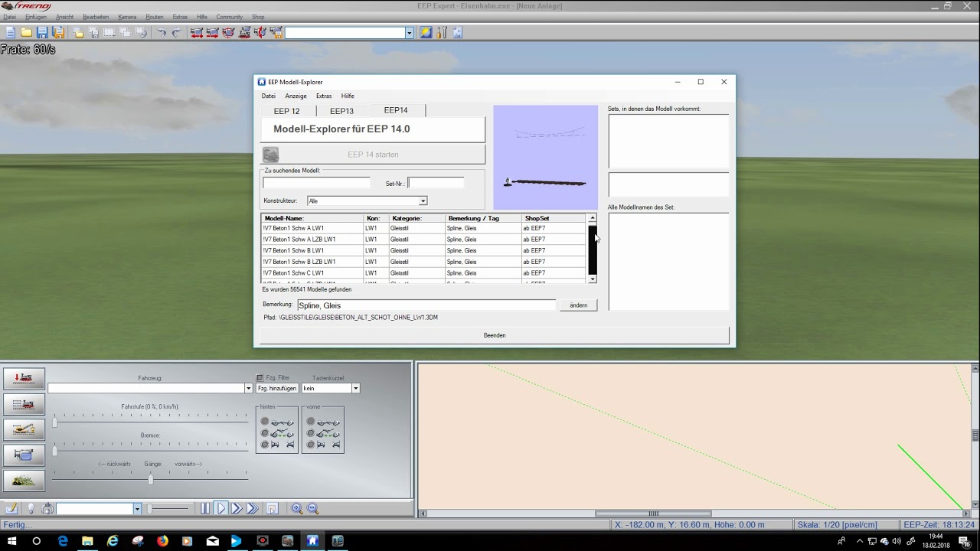
Task: Click the Windows Start button
Action: click(11, 541)
